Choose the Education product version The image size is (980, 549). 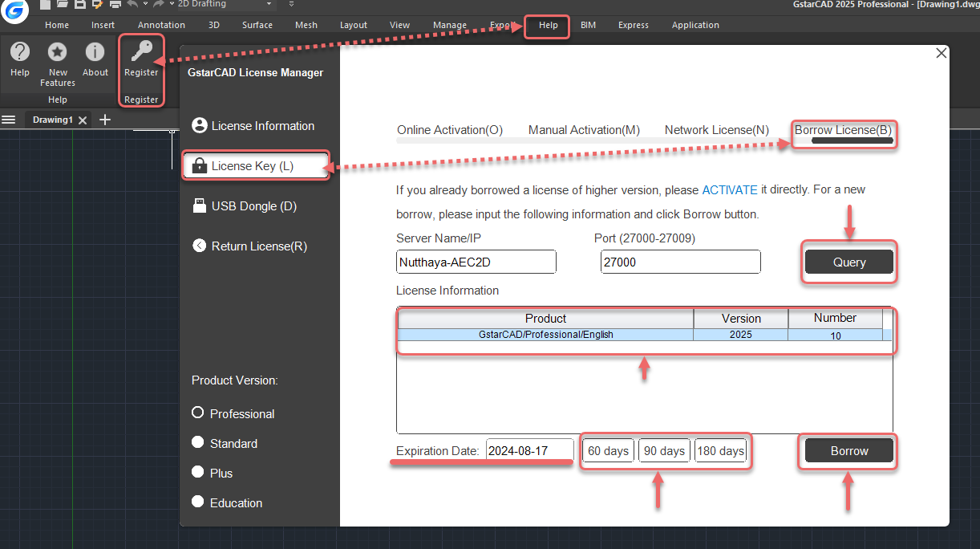(197, 502)
